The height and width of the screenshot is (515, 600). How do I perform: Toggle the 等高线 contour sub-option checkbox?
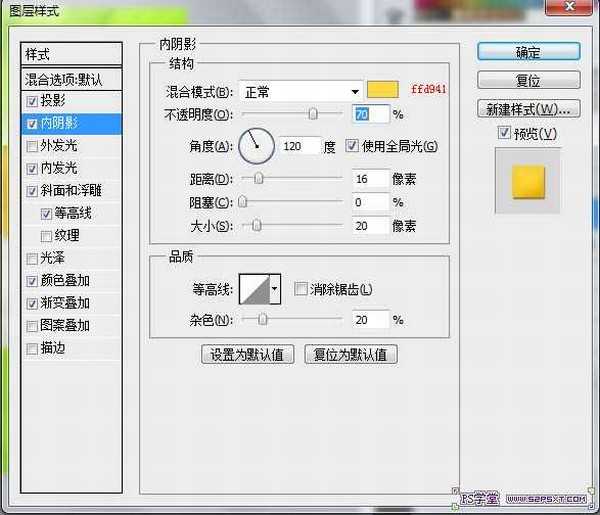(x=46, y=214)
